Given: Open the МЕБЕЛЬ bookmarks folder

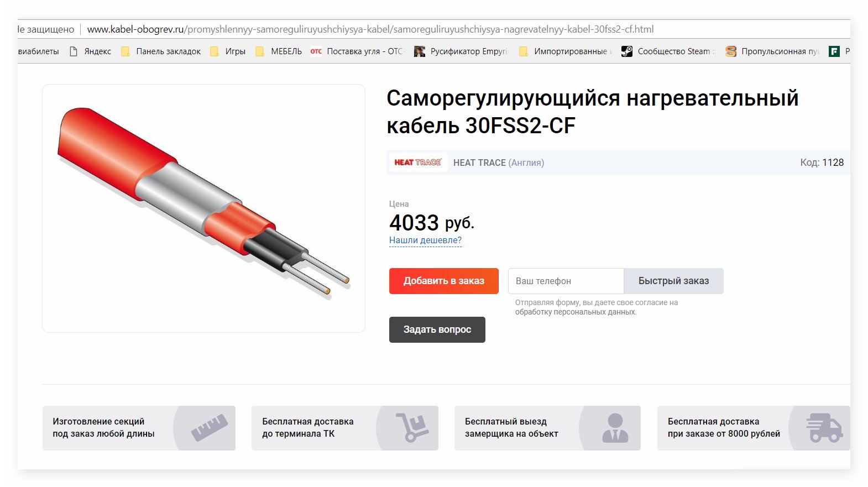Looking at the screenshot, I should tap(279, 51).
